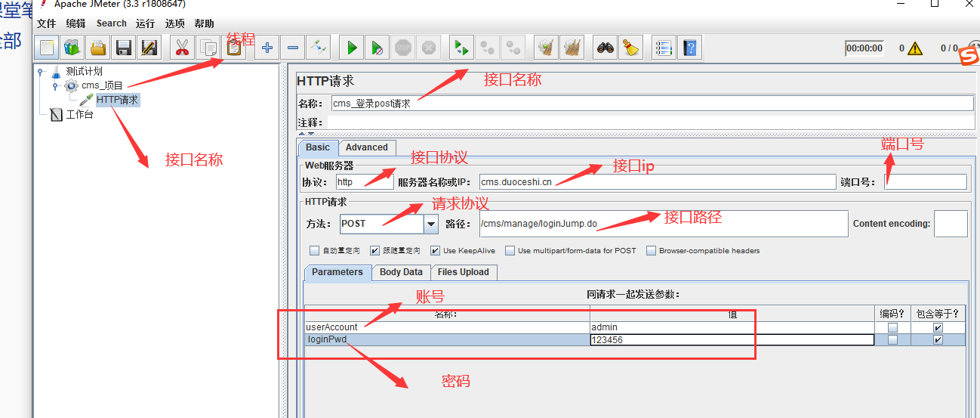Select 工作台 in the tree

[80, 115]
